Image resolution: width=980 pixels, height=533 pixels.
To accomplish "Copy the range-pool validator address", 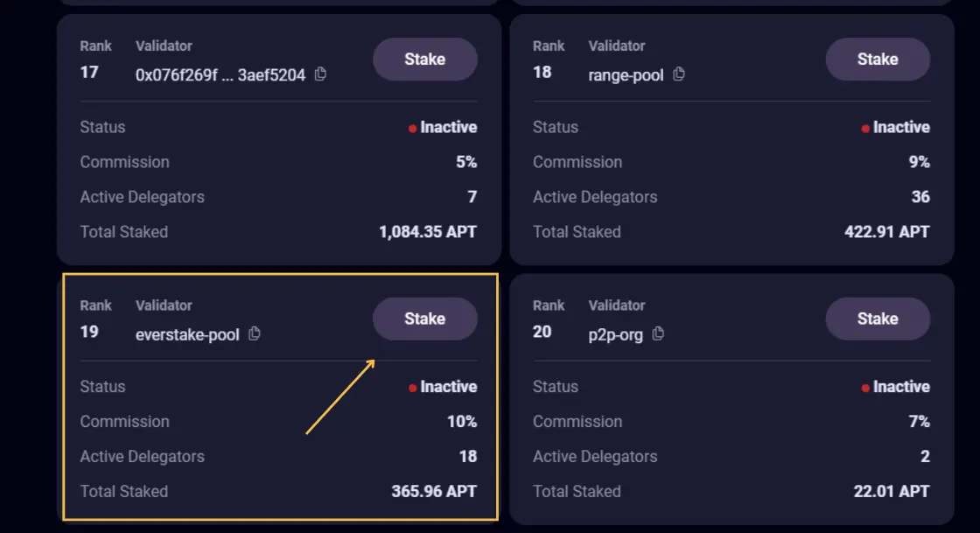I will (x=678, y=75).
